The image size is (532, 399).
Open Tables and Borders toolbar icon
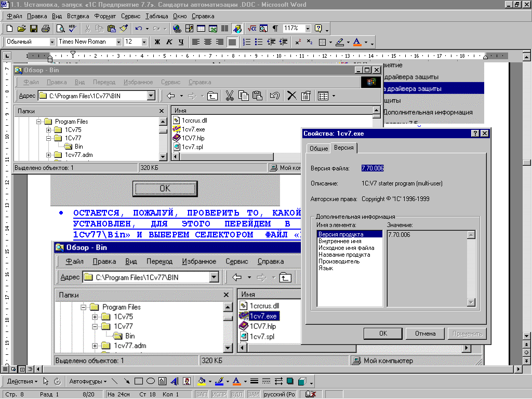pos(189,29)
